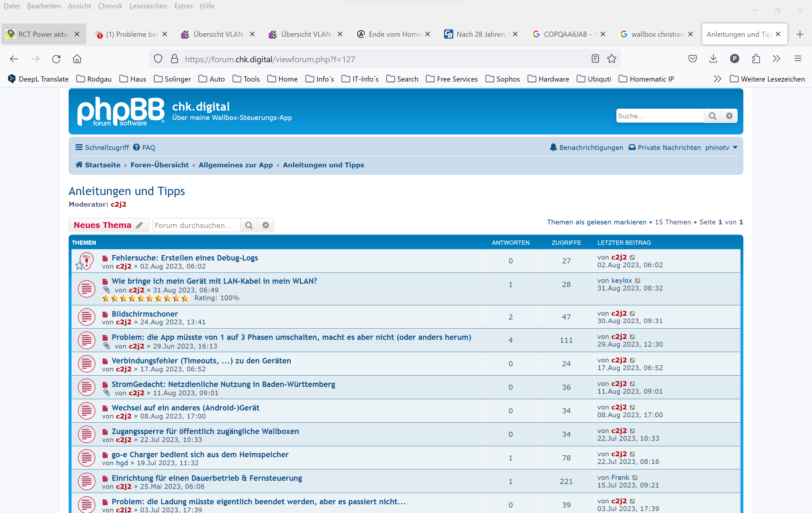Click the phpBB forum software logo
This screenshot has width=812, height=513.
[121, 111]
